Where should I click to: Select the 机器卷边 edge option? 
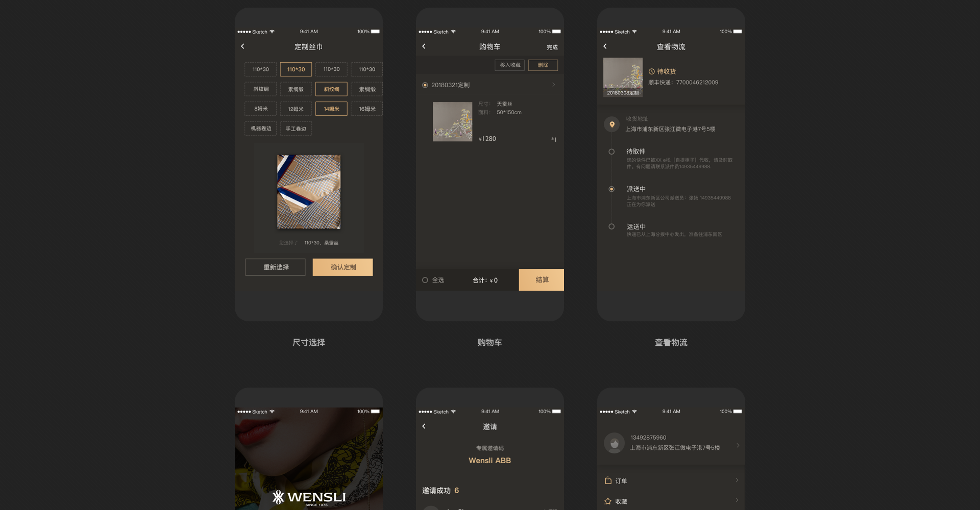pos(261,129)
